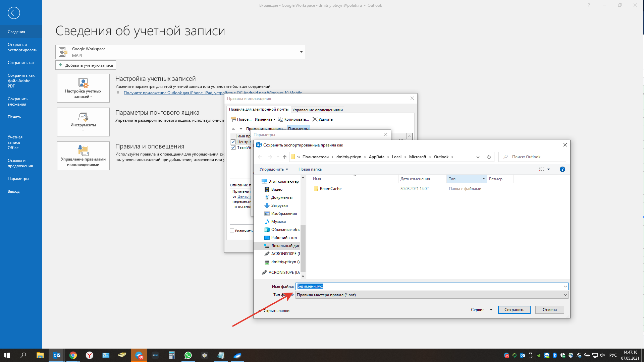
Task: Open the Account Settings icon button
Action: (83, 88)
